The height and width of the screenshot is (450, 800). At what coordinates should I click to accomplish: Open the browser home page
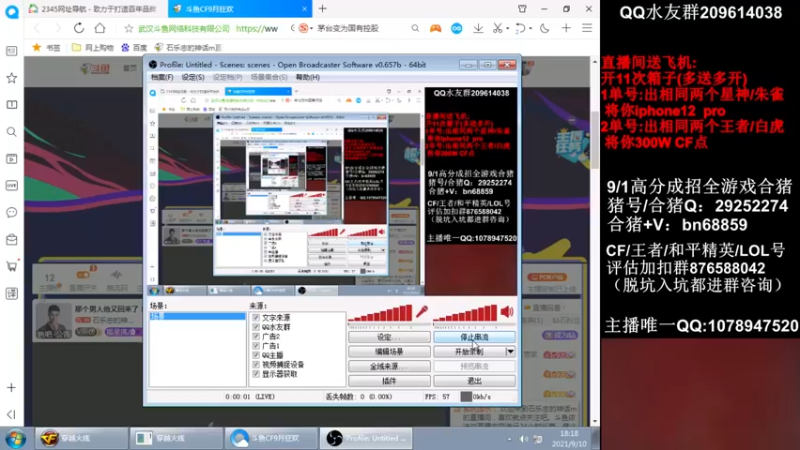100,29
